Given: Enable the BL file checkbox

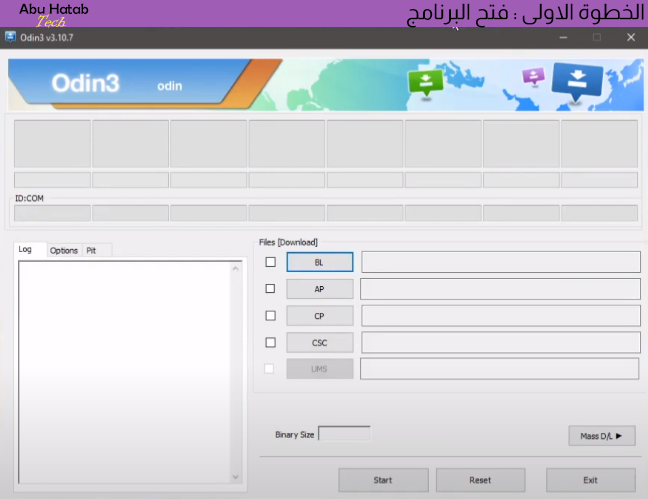Looking at the screenshot, I should [x=271, y=262].
